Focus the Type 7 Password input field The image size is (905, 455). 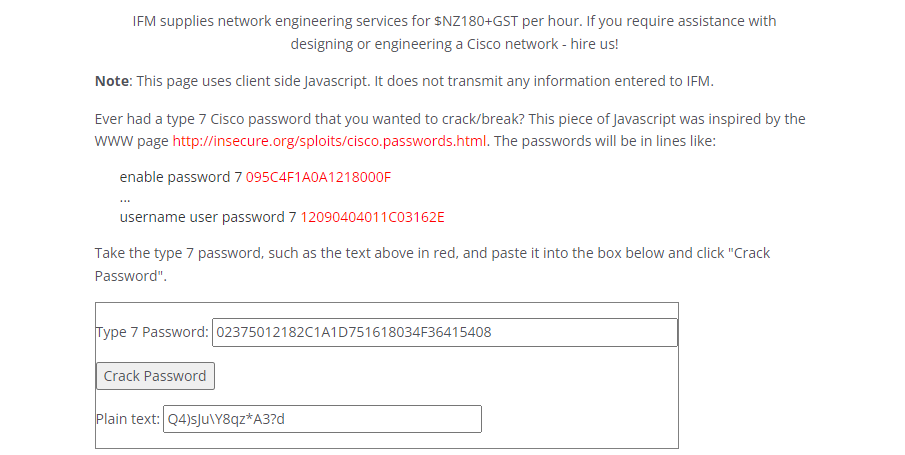click(x=444, y=332)
